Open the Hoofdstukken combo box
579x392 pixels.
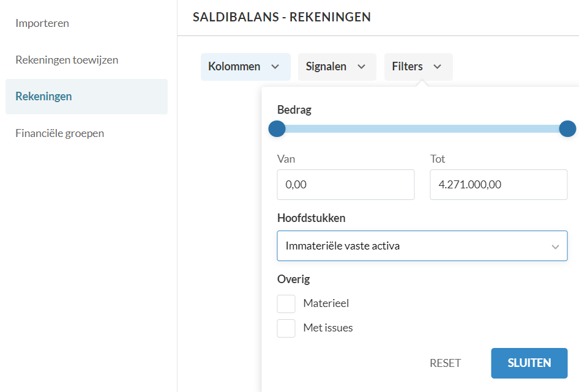point(422,246)
